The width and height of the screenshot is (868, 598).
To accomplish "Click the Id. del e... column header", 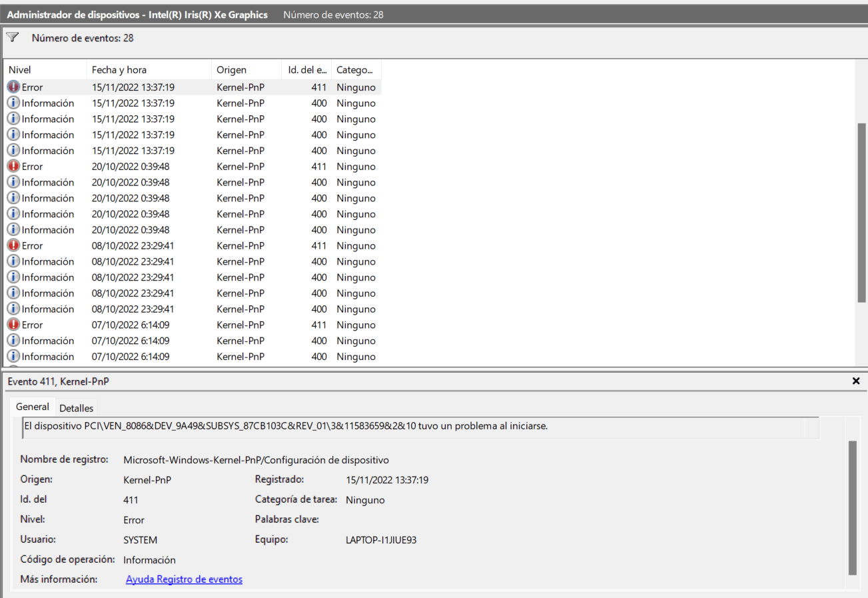I will coord(306,70).
